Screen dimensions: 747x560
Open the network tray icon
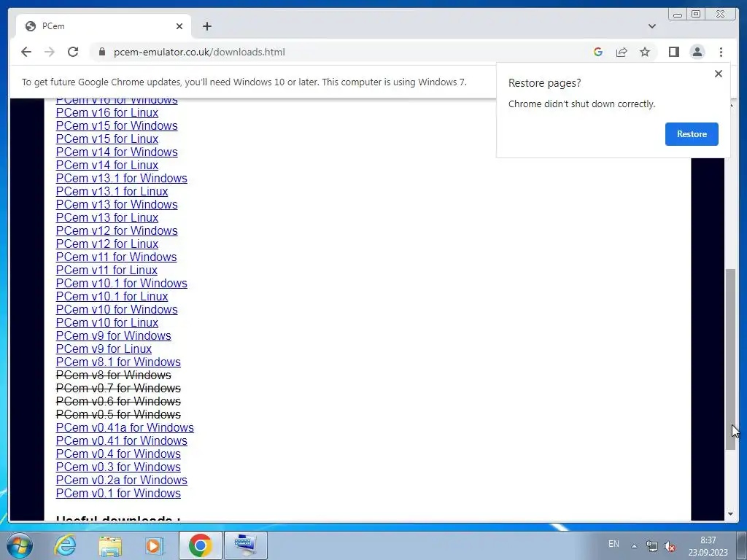click(651, 545)
